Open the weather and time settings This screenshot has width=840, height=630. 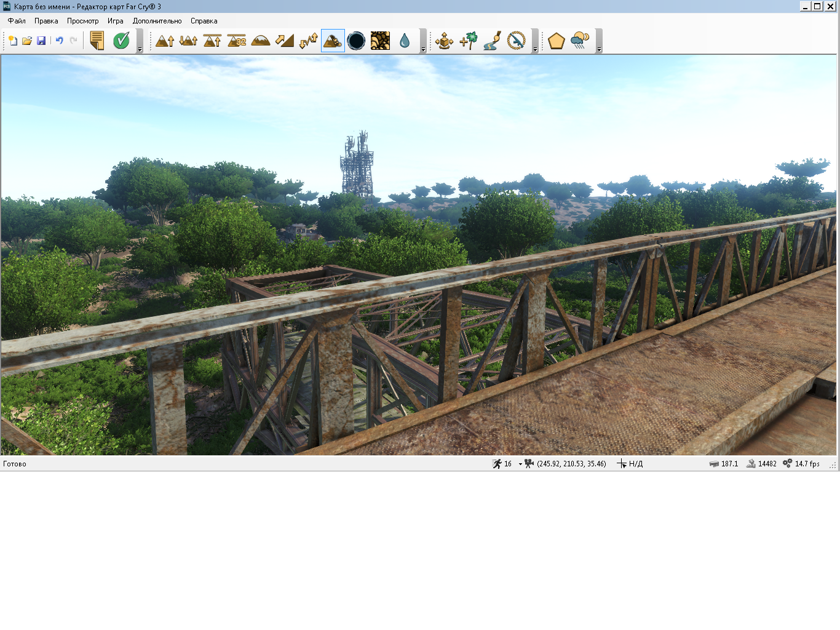click(580, 41)
